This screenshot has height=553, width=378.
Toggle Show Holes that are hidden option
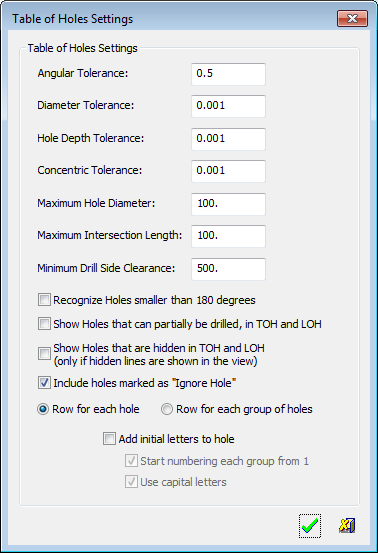[x=44, y=353]
